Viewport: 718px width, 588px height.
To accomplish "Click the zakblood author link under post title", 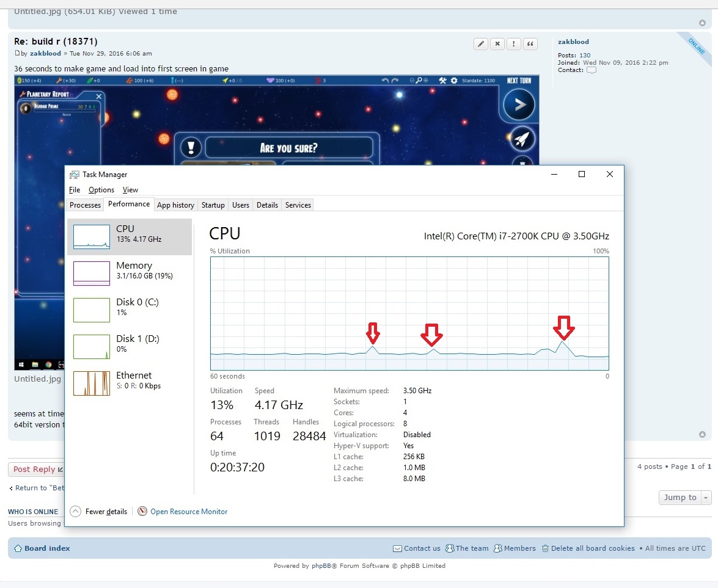I will coord(45,54).
